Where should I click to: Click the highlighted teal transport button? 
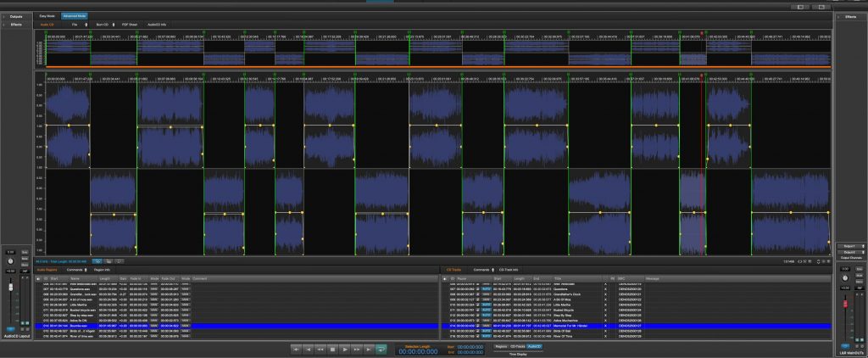(381, 349)
